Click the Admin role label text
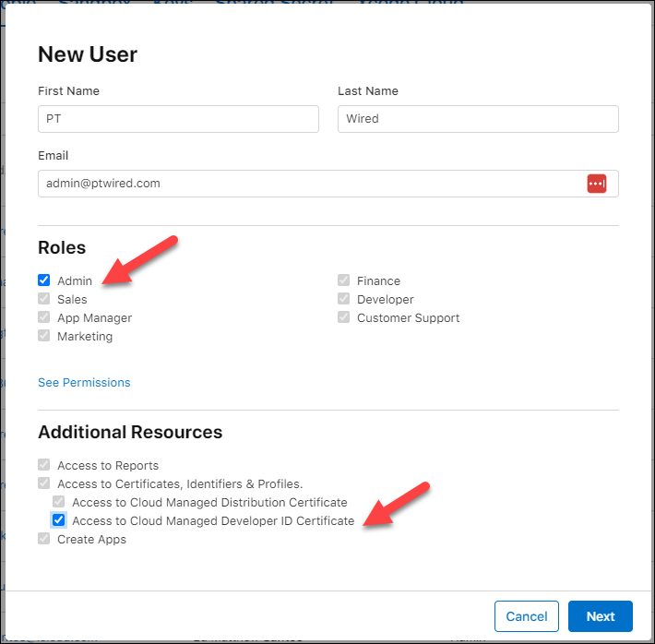Screen dimensions: 655x644 point(75,280)
